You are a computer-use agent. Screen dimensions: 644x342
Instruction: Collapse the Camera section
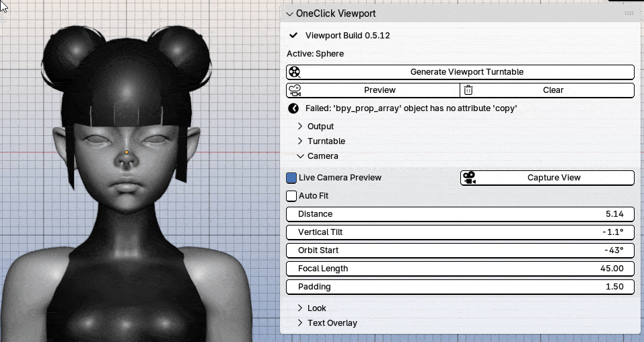[x=318, y=156]
